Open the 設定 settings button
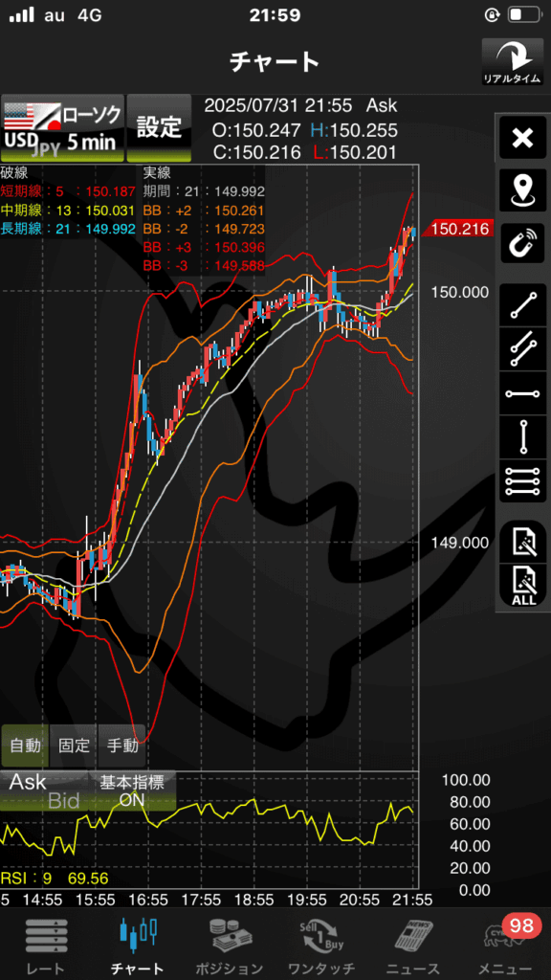This screenshot has height=980, width=551. pyautogui.click(x=159, y=128)
